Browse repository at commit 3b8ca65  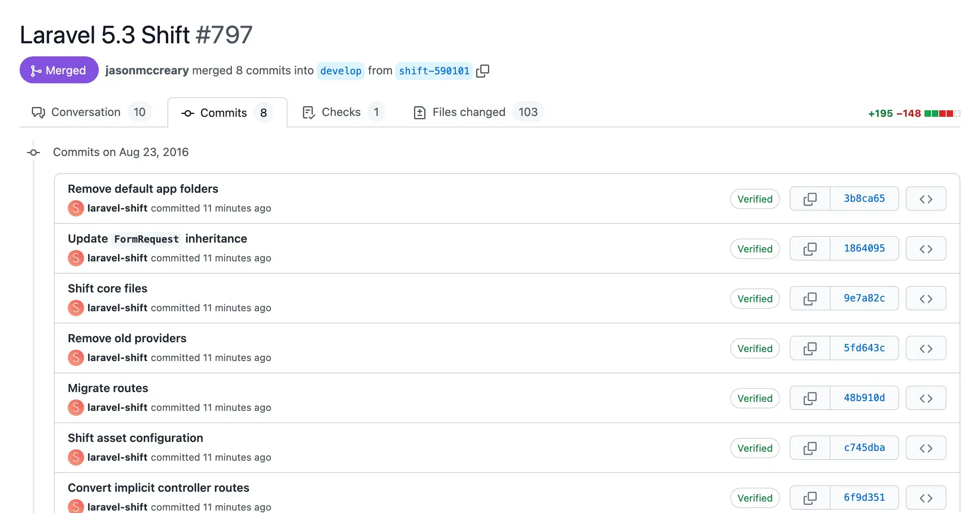[926, 199]
